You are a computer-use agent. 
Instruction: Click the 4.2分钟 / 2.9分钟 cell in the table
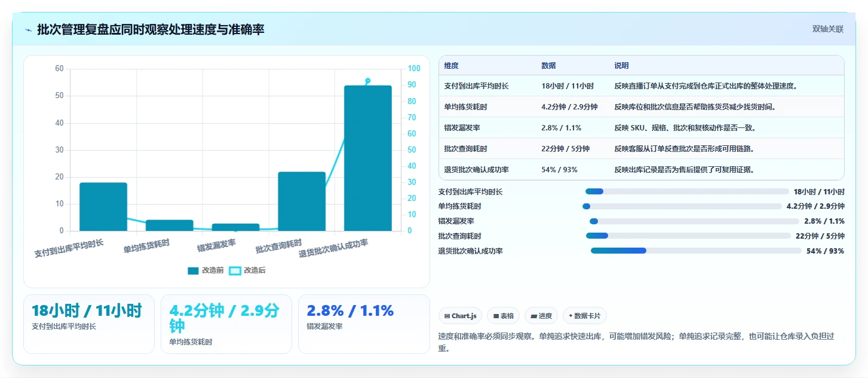click(x=569, y=107)
